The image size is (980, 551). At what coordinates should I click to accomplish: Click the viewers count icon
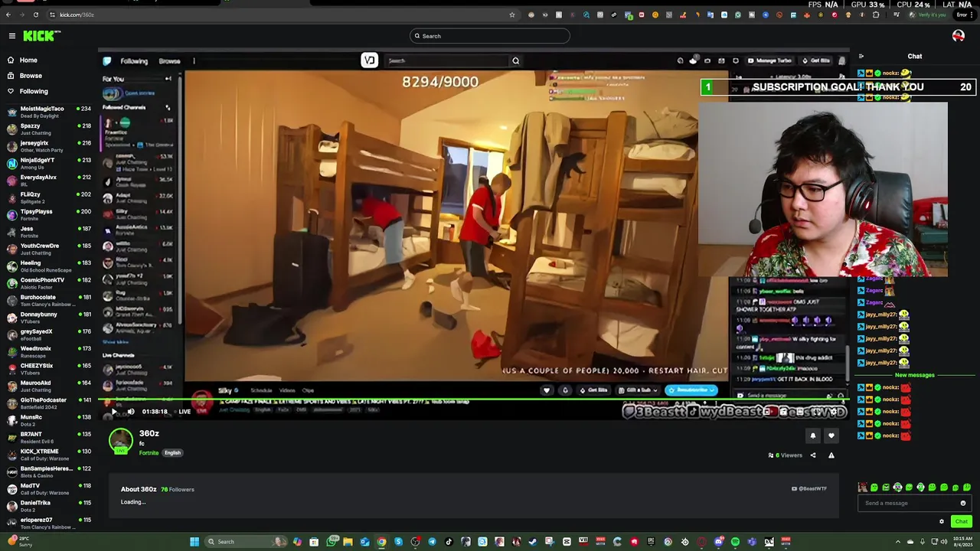coord(771,455)
